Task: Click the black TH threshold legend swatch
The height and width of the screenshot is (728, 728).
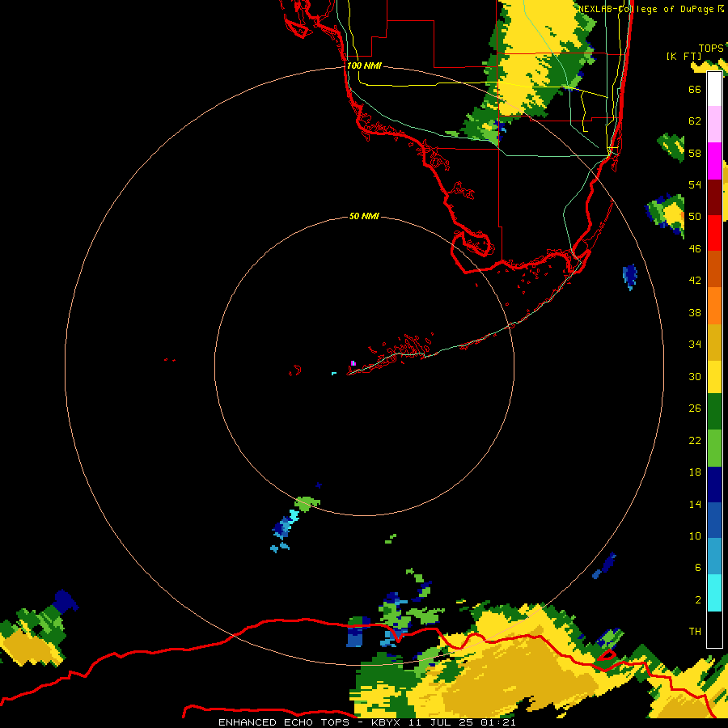Action: tap(714, 629)
